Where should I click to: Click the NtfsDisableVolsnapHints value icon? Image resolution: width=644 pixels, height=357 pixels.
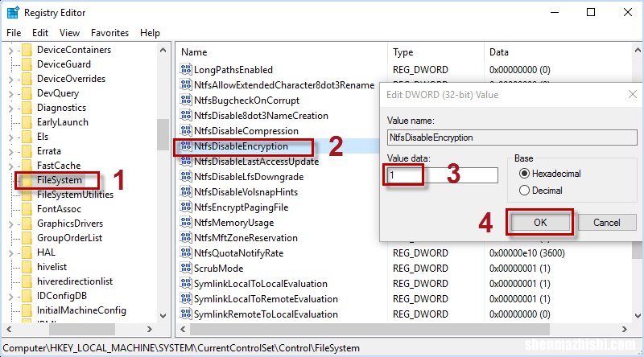pos(186,191)
